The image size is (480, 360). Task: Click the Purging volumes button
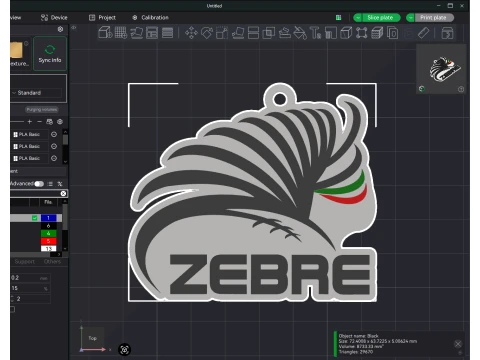42,109
